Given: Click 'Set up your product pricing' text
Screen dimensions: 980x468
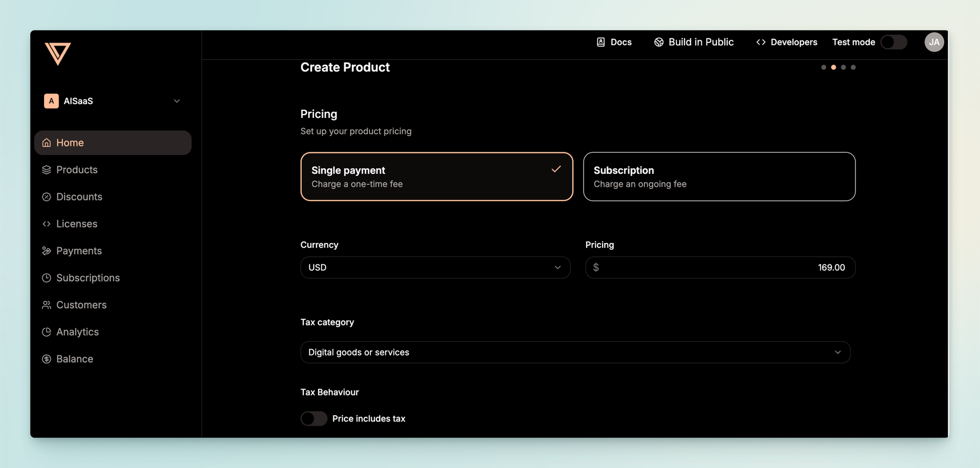Looking at the screenshot, I should point(356,131).
